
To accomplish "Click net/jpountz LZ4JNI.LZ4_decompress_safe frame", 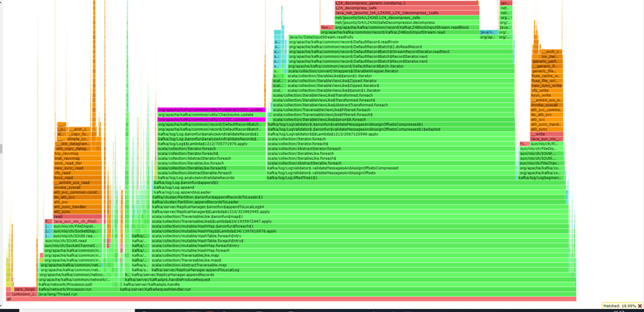I will click(407, 18).
